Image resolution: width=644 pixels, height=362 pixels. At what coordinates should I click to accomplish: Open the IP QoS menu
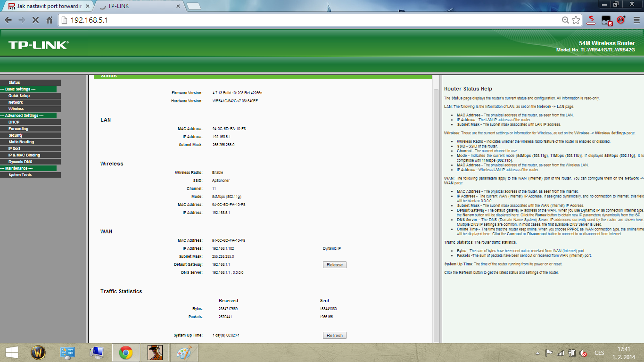coord(30,148)
